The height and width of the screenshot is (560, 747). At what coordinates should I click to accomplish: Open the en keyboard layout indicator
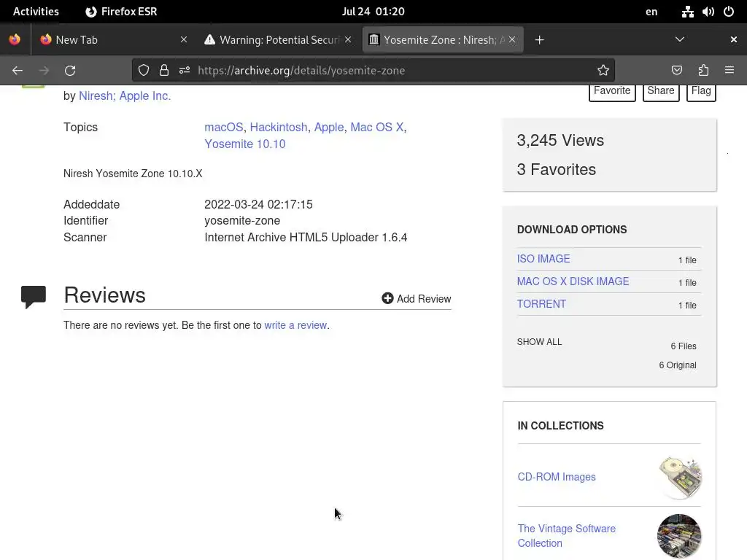pyautogui.click(x=651, y=12)
